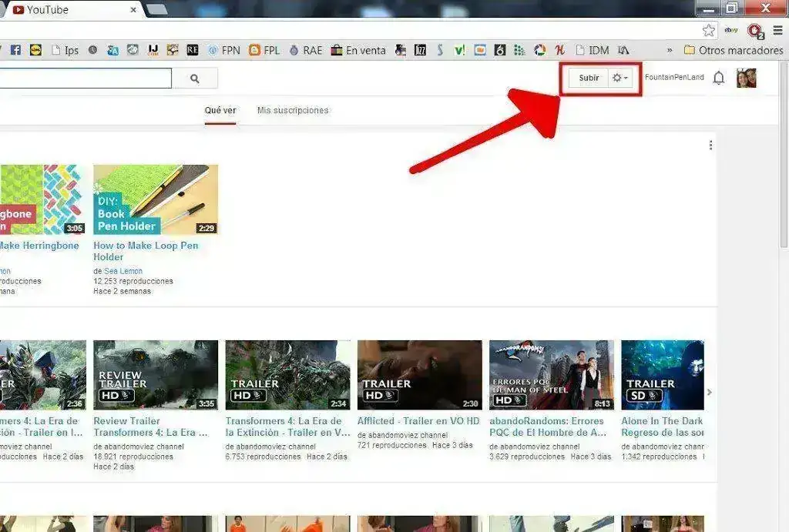Switch to the Mis suscripciones tab
Image resolution: width=789 pixels, height=532 pixels.
point(291,110)
